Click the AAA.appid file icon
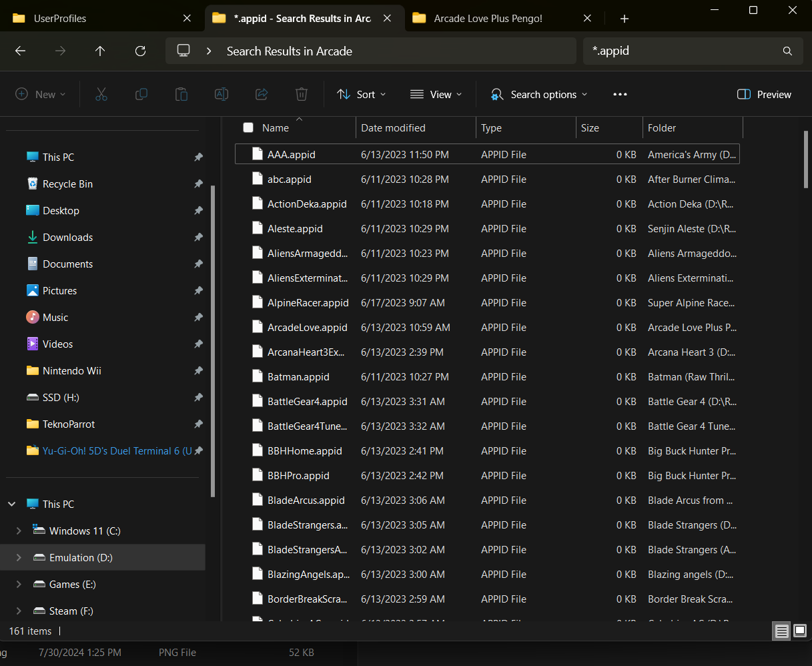812x666 pixels. point(258,154)
